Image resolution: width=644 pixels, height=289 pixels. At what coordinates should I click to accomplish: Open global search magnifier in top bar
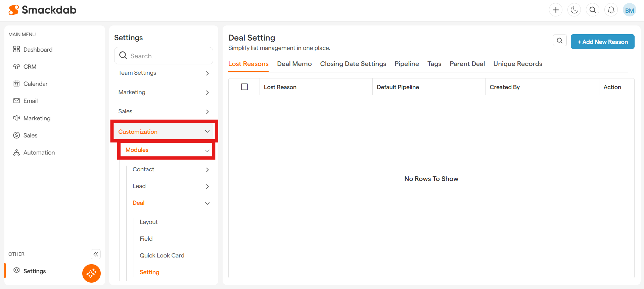[593, 10]
